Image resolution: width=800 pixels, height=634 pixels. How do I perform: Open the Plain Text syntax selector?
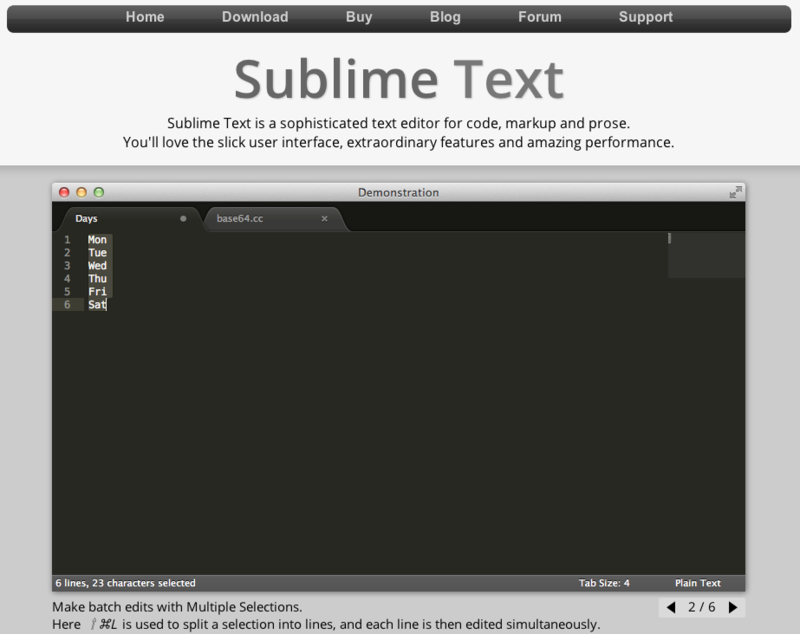[x=697, y=583]
